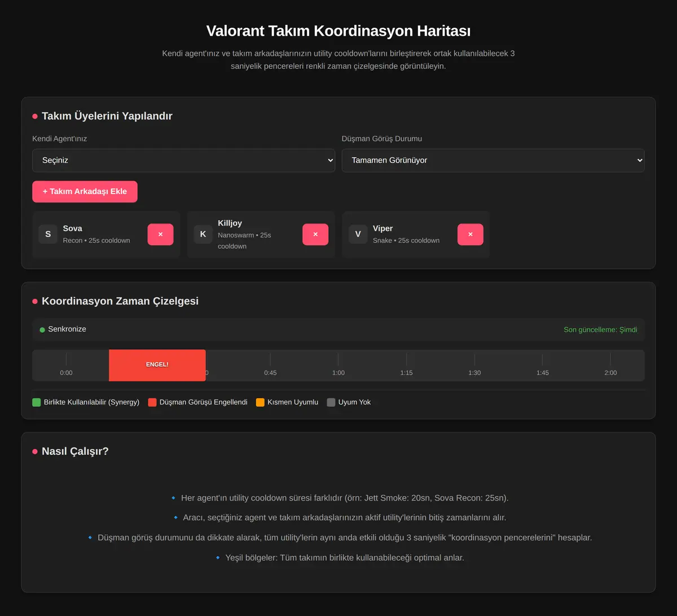Screen dimensions: 677x616
Task: Click the 1:00 timeline marker
Action: (338, 373)
